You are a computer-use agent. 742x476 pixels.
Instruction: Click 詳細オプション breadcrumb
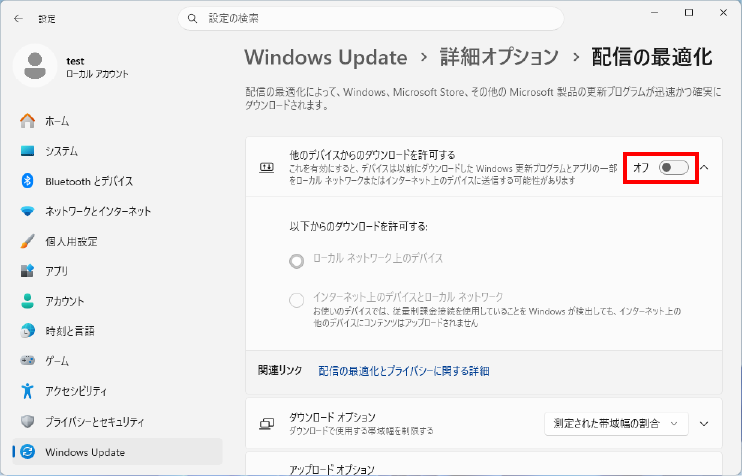[x=500, y=57]
